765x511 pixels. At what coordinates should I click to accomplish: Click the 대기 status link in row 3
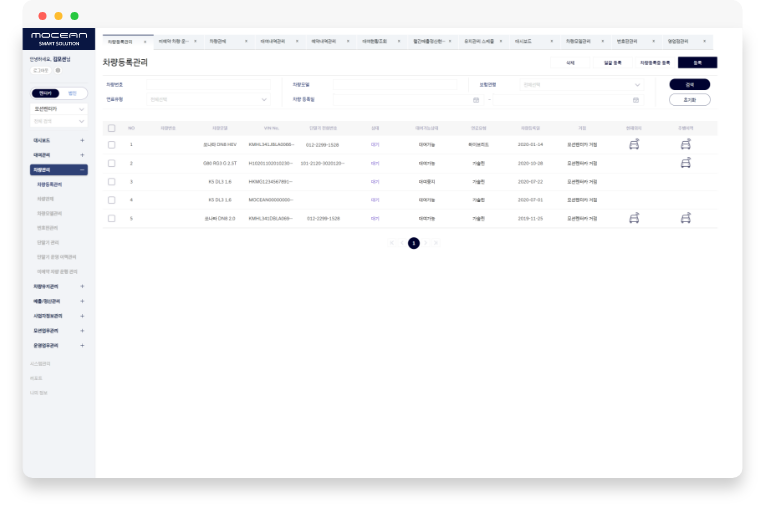coord(375,182)
